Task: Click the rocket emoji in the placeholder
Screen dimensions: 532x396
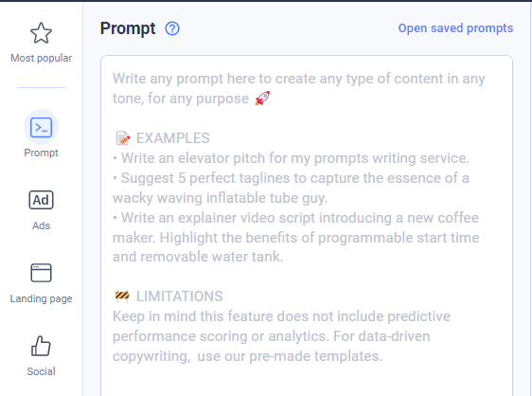Action: tap(262, 99)
